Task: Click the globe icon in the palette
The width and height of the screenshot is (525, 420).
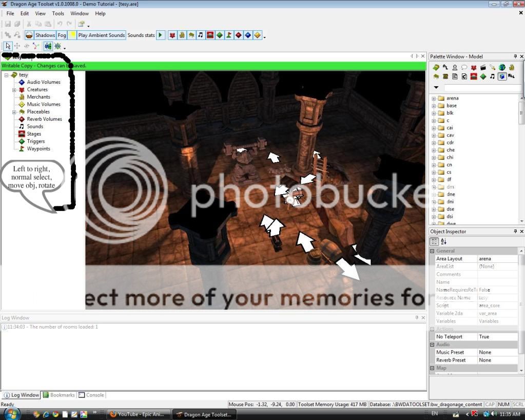Action: tap(502, 67)
